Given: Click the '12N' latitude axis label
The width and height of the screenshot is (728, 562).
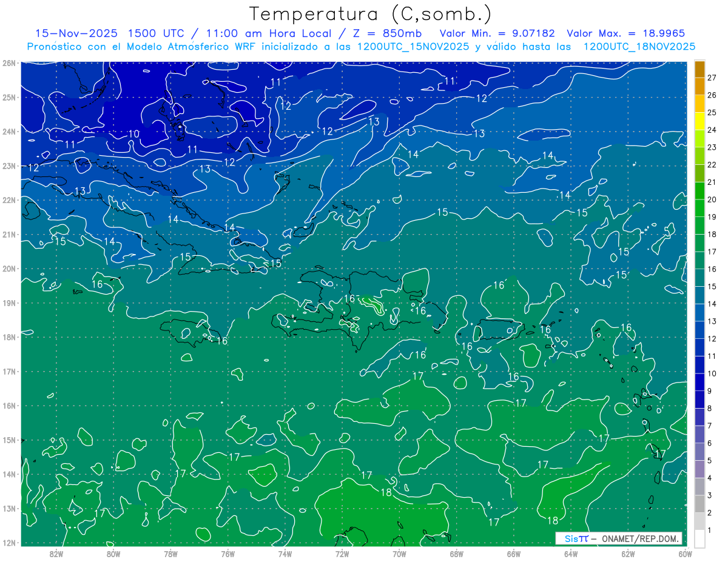Looking at the screenshot, I should tap(8, 543).
